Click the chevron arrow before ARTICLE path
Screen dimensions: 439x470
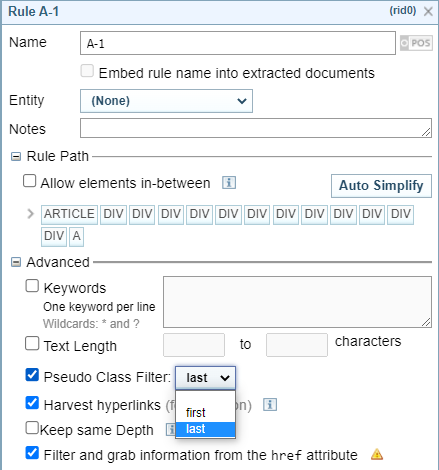30,214
